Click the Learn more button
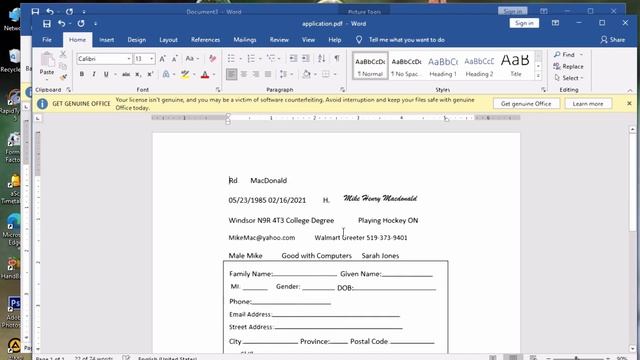 coord(588,104)
